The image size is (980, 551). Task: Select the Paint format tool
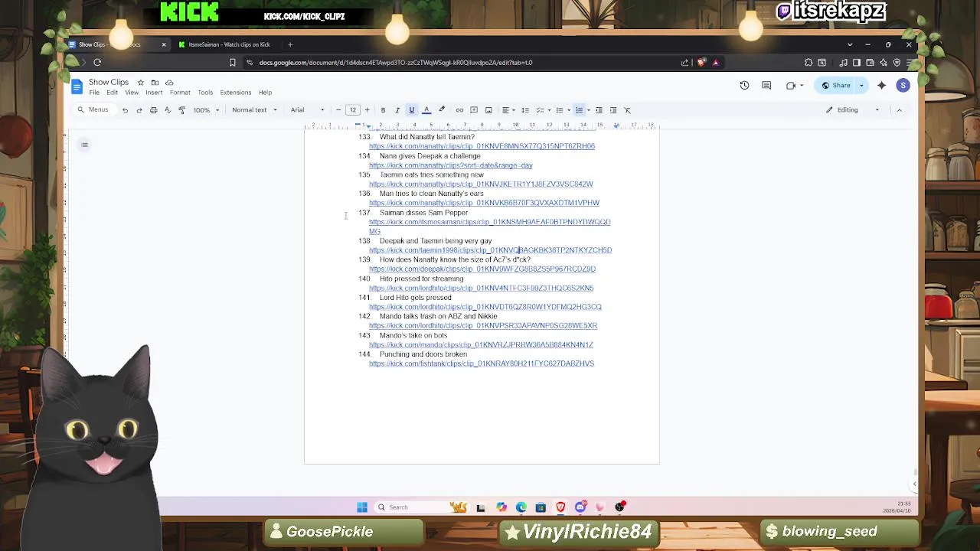[181, 110]
